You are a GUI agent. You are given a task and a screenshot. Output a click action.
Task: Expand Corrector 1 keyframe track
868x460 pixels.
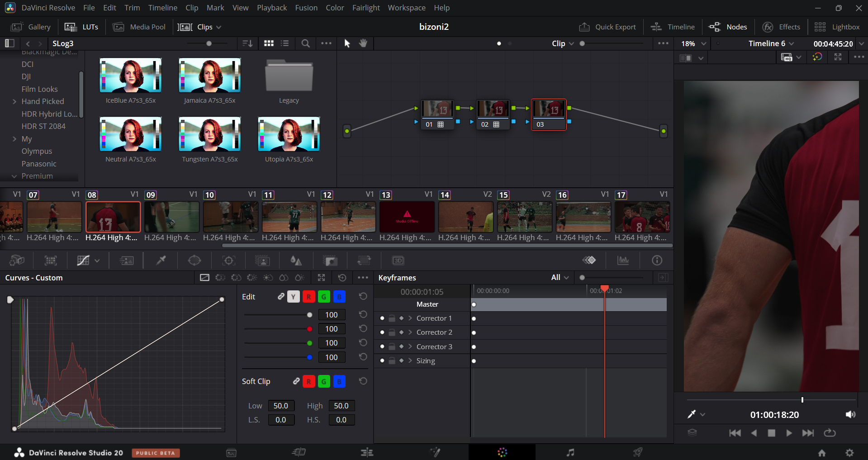[x=410, y=318]
